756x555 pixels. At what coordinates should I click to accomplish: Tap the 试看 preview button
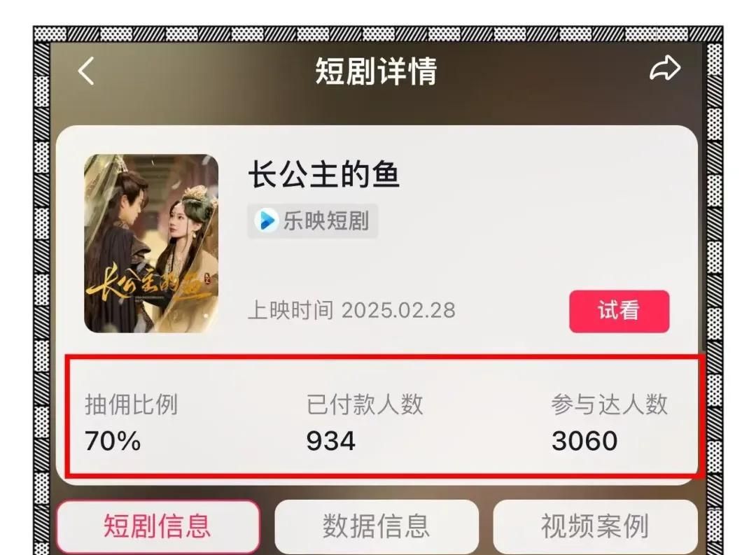619,311
